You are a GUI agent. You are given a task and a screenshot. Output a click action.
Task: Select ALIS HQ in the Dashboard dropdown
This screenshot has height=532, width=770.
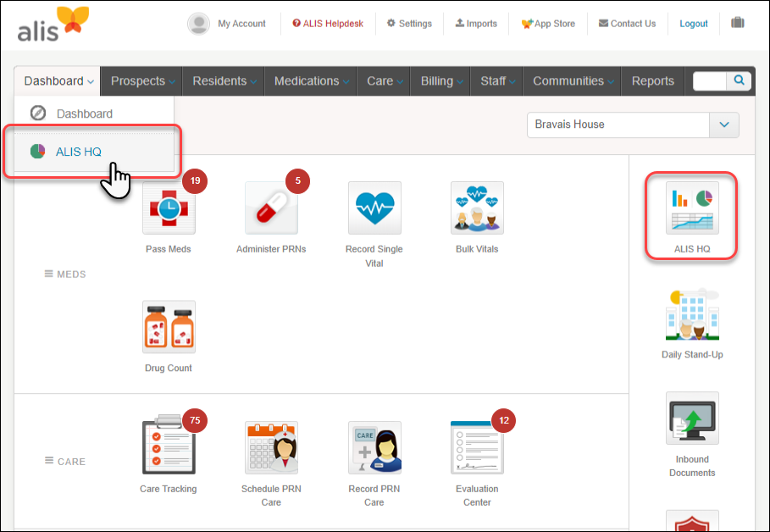click(94, 152)
